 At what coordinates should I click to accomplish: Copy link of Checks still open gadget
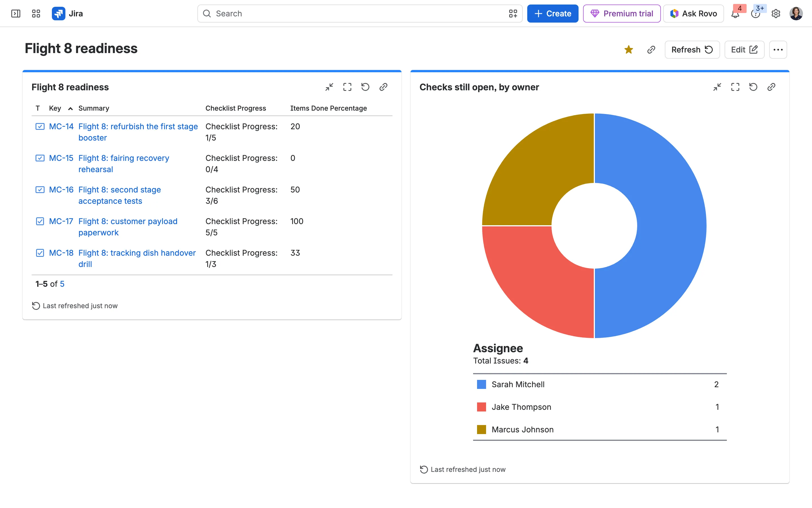tap(771, 87)
